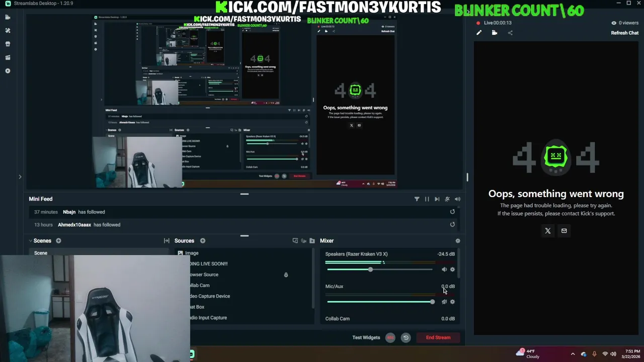Open Mixer advanced settings gear

pos(457,241)
